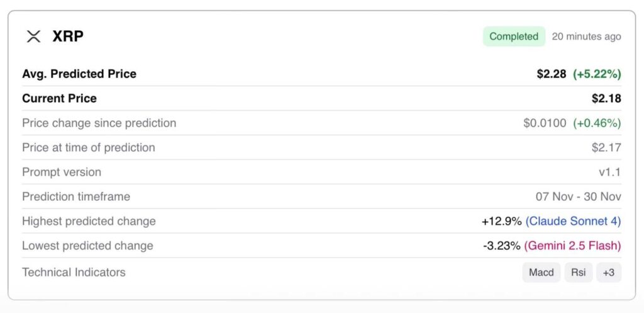Open the Gemini 2.5 Flash model link
This screenshot has width=644, height=313.
coord(572,246)
